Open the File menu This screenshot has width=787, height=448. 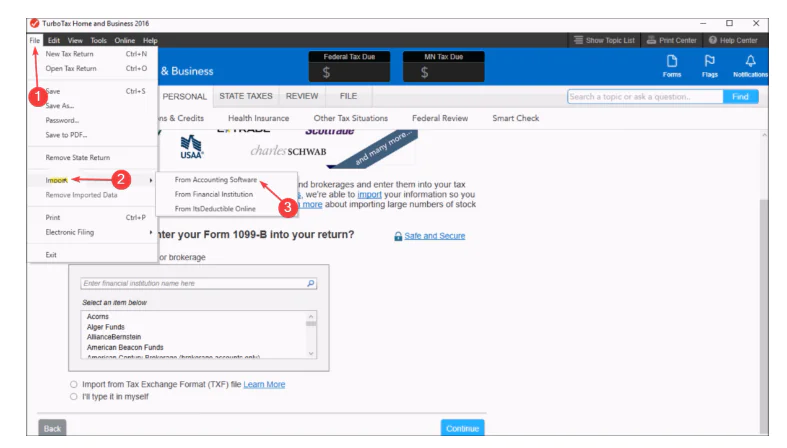coord(35,40)
